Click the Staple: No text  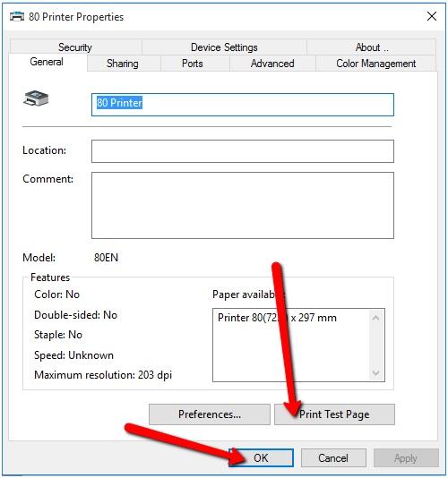[58, 335]
